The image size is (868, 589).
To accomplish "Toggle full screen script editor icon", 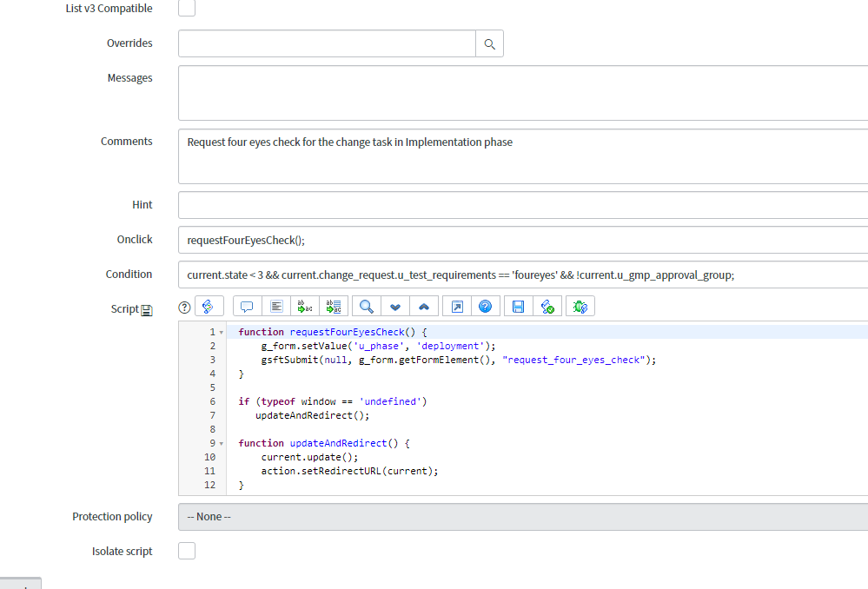I will (457, 306).
